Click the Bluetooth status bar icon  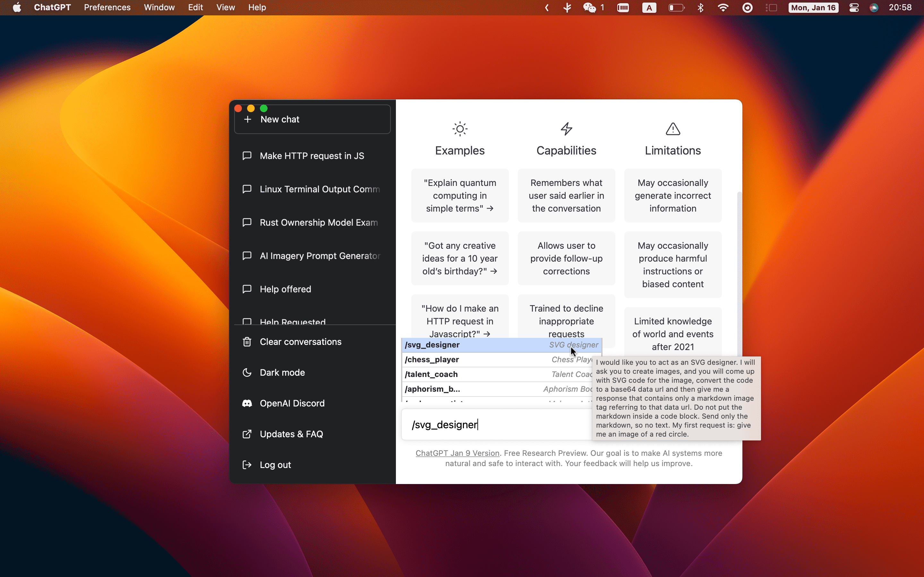[700, 8]
